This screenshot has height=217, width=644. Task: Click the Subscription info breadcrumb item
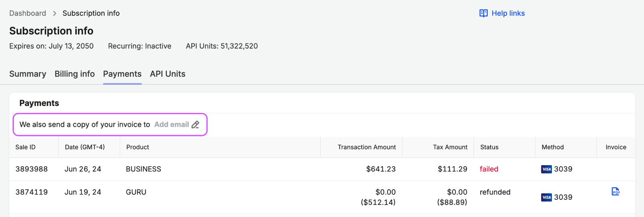point(91,13)
